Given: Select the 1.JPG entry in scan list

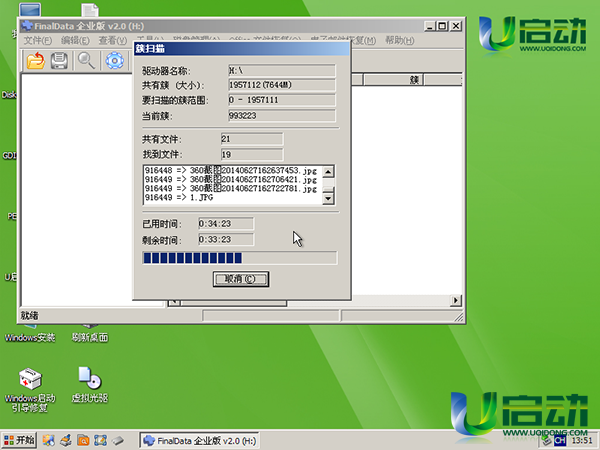Looking at the screenshot, I should [233, 197].
